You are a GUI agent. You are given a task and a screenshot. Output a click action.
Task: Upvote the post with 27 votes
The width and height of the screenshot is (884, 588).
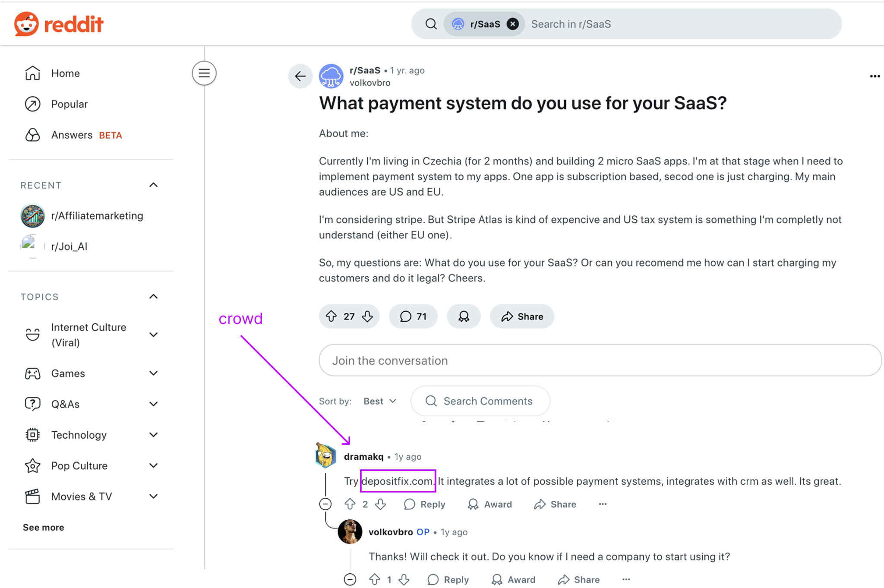pyautogui.click(x=331, y=316)
